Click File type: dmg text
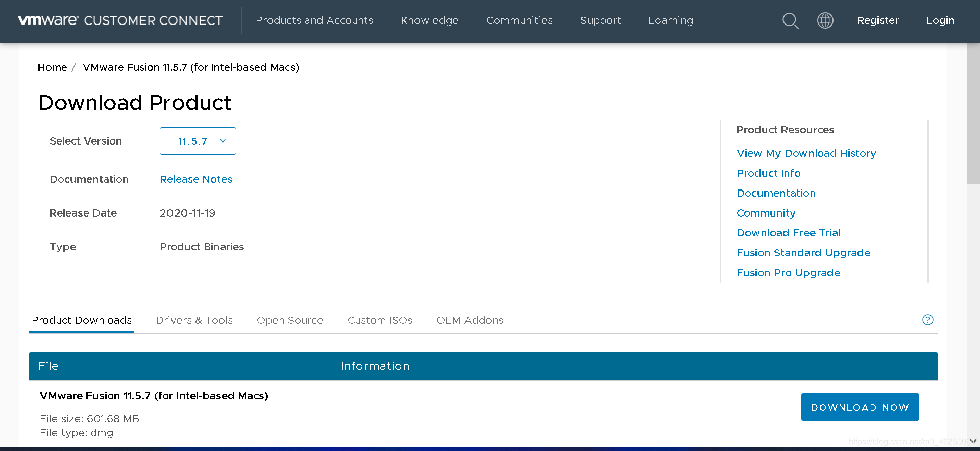The width and height of the screenshot is (980, 451). [77, 433]
